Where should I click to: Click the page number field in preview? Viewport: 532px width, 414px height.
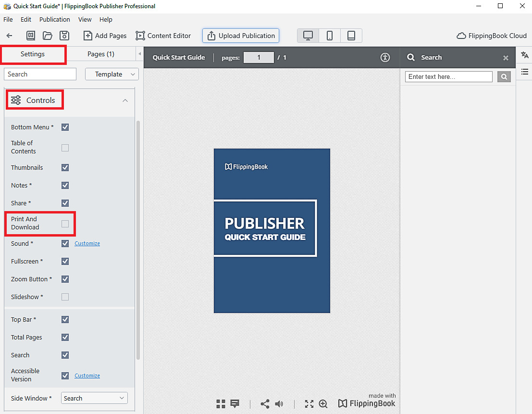coord(259,57)
